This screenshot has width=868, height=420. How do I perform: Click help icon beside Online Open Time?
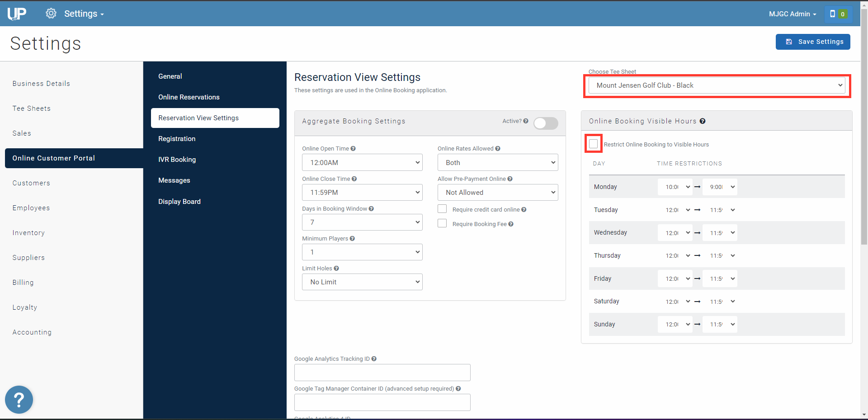tap(353, 149)
